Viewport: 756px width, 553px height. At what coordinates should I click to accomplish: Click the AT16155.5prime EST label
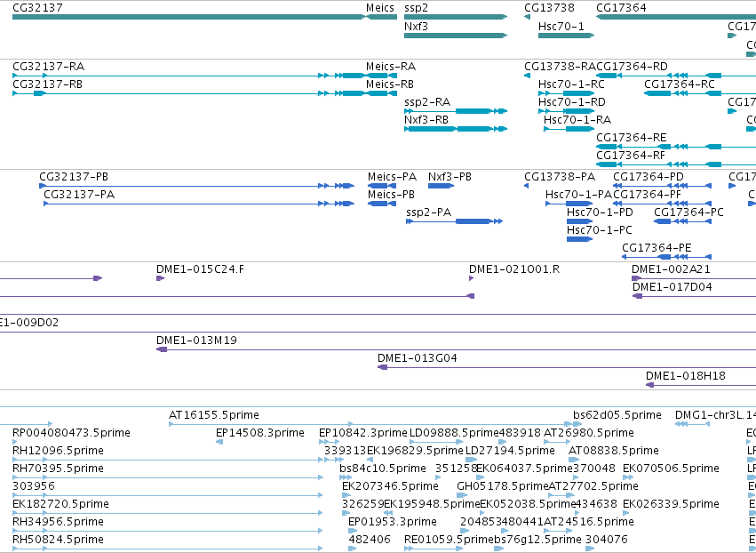tap(214, 415)
